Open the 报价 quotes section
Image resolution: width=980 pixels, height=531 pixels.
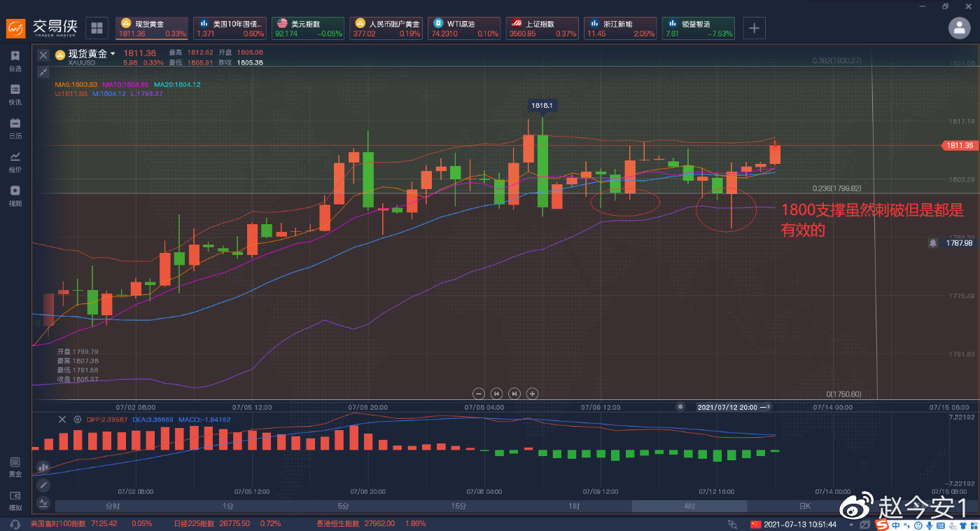(x=15, y=162)
